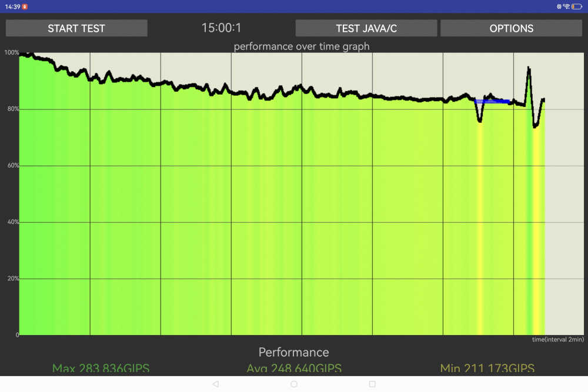The height and width of the screenshot is (392, 588).
Task: Tap the Android back navigation icon
Action: click(215, 384)
